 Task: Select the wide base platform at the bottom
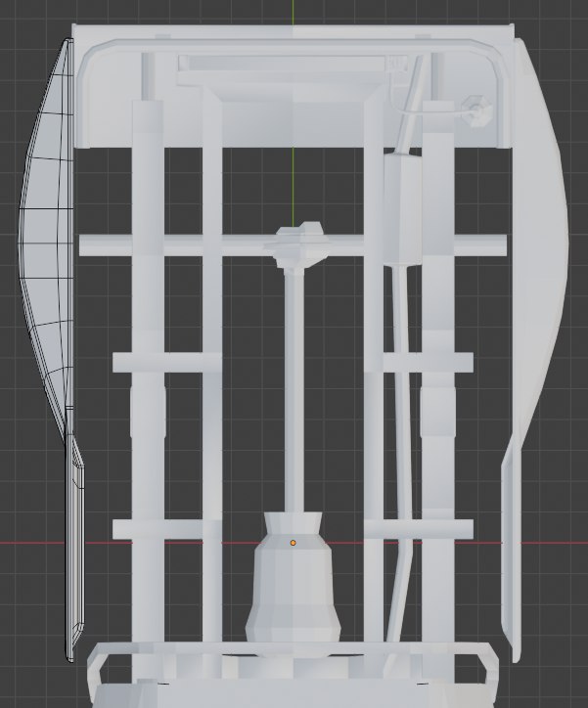pyautogui.click(x=294, y=675)
